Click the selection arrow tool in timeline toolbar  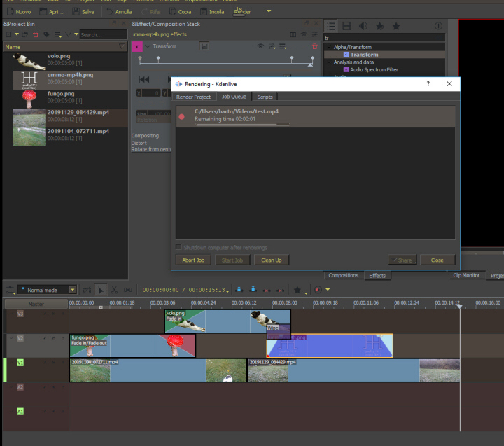click(101, 290)
